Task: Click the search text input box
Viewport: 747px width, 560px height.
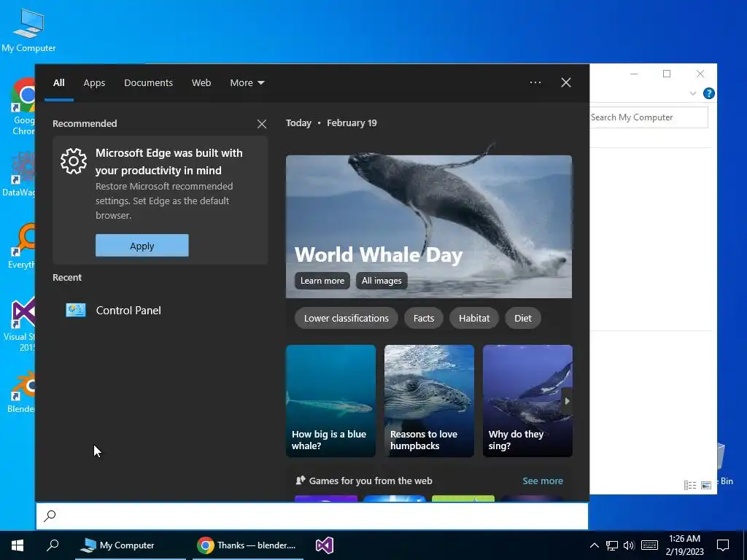Action: click(x=312, y=516)
